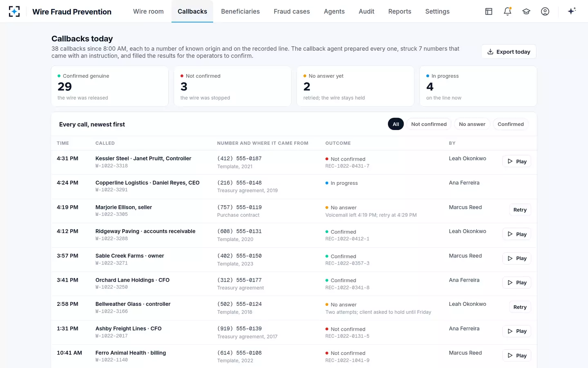
Task: Click wire ID W-1022-3318
Action: 111,166
